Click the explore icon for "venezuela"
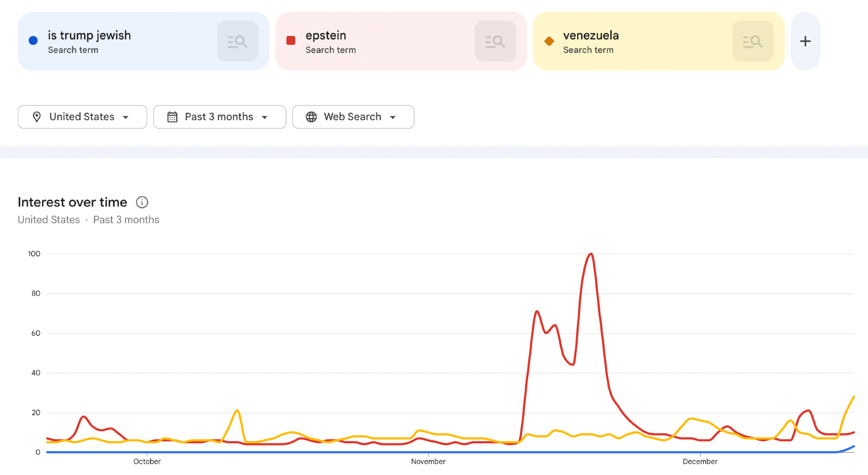This screenshot has height=475, width=868. click(753, 41)
